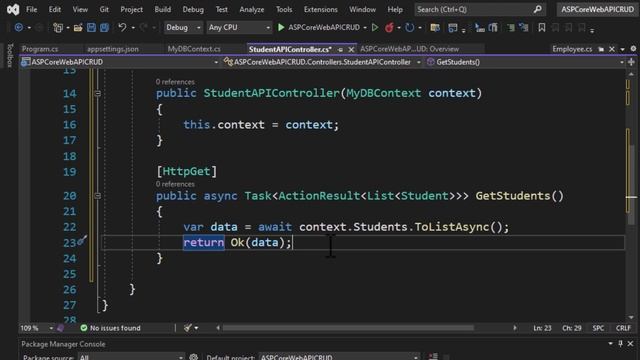This screenshot has width=640, height=360.
Task: Open the Employee.cs preview tab
Action: coord(572,49)
